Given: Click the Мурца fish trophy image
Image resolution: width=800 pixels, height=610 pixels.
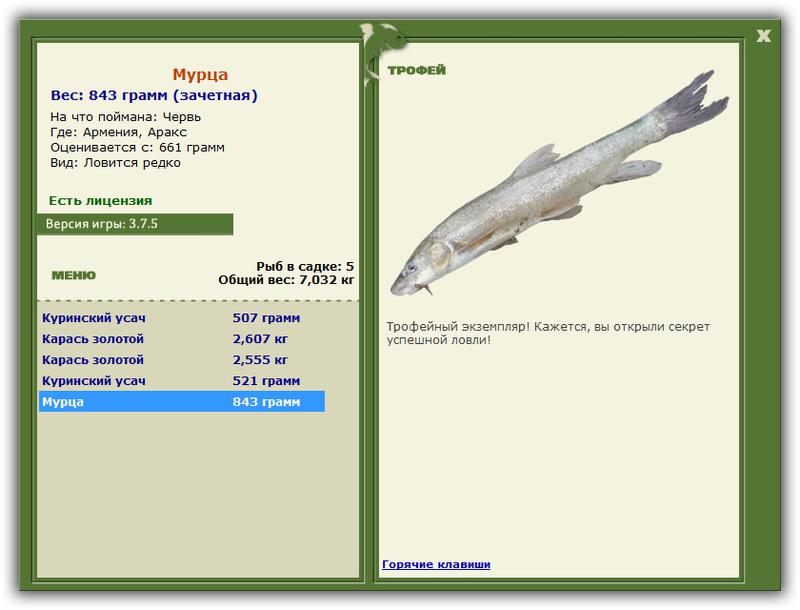Looking at the screenshot, I should (x=559, y=183).
